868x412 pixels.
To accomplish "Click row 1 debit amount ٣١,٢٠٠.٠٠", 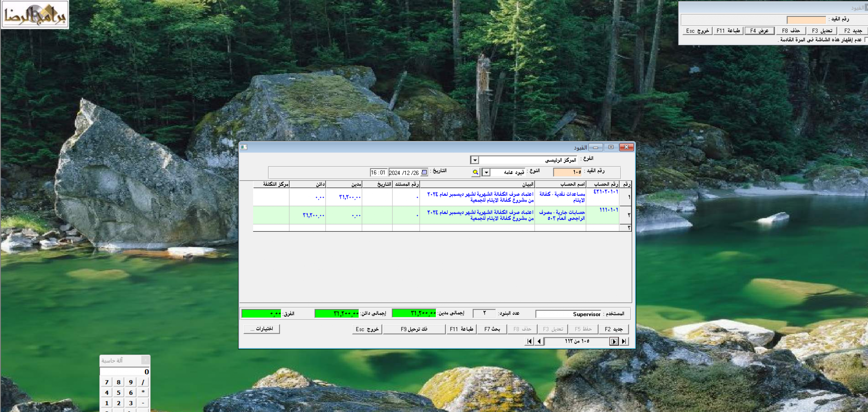I will (344, 197).
